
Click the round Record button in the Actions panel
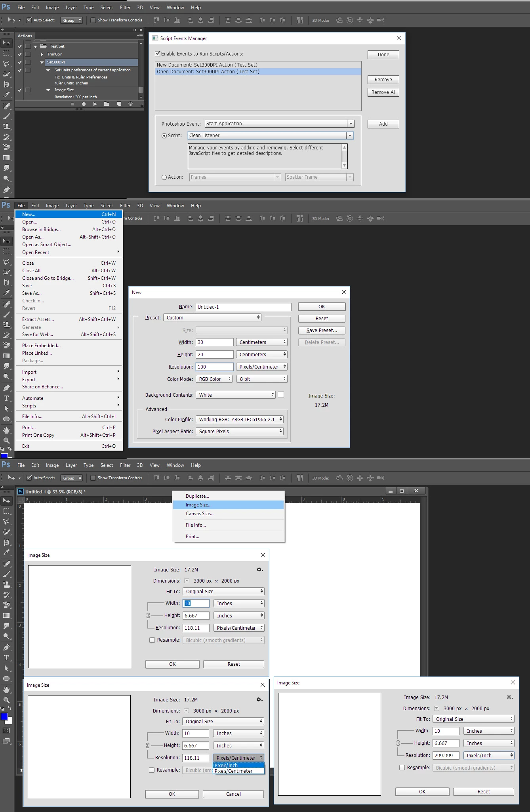coord(84,104)
